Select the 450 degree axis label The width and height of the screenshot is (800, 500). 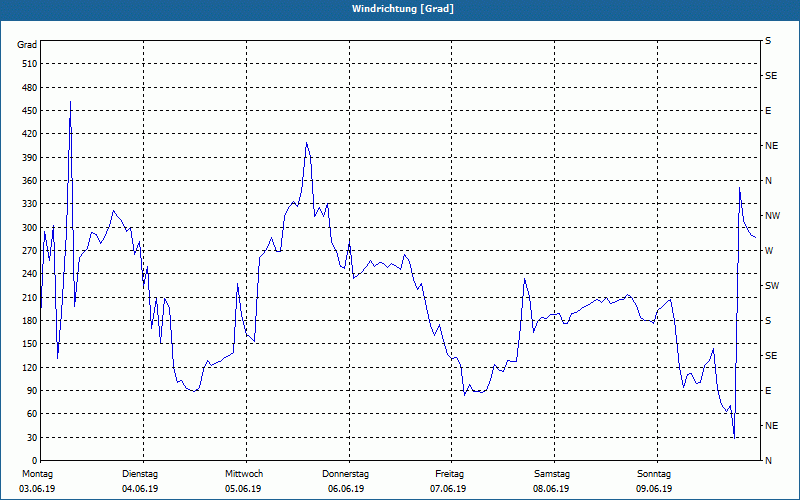[30, 111]
